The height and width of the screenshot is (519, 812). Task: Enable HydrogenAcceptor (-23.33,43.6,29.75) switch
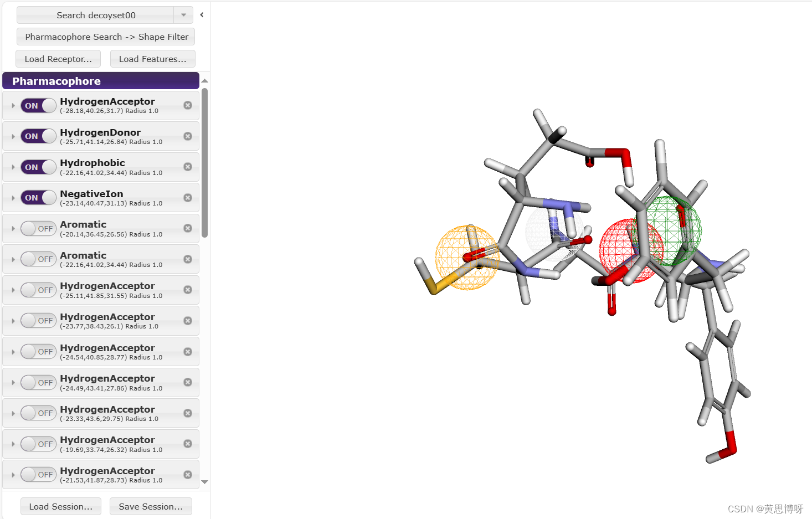point(38,413)
